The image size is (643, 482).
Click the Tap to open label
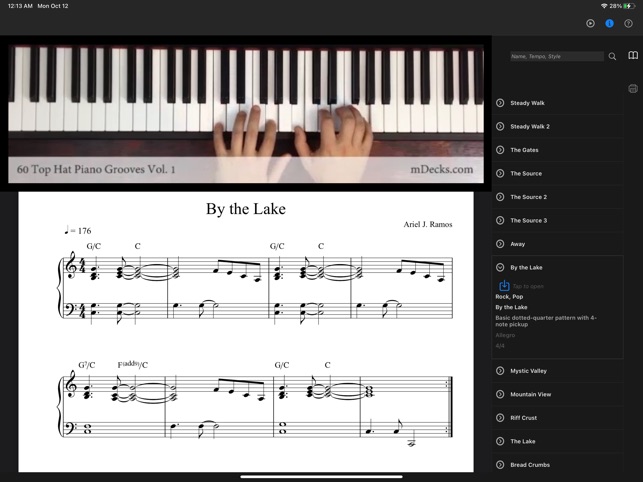pyautogui.click(x=528, y=286)
